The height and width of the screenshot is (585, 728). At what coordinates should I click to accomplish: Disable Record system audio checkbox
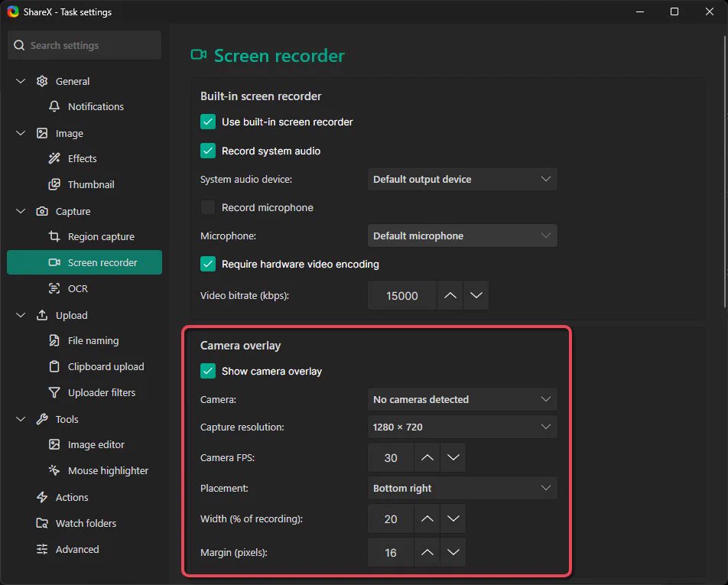coord(207,151)
